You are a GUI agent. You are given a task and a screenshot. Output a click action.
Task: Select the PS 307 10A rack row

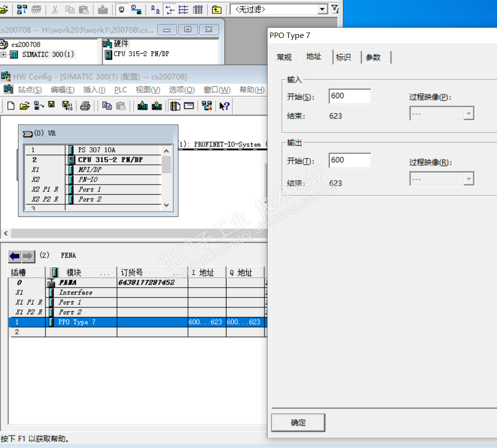point(93,150)
